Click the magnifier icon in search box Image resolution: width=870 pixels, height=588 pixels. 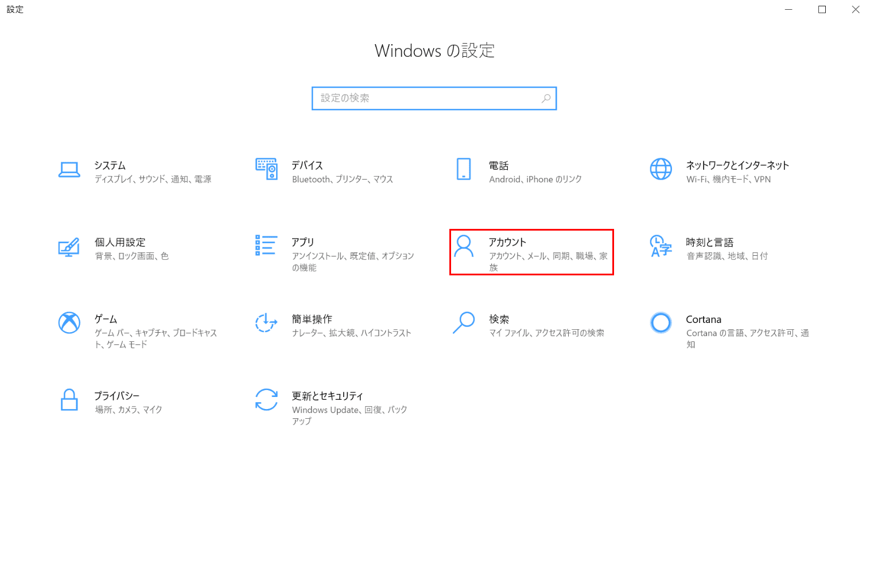(x=546, y=98)
